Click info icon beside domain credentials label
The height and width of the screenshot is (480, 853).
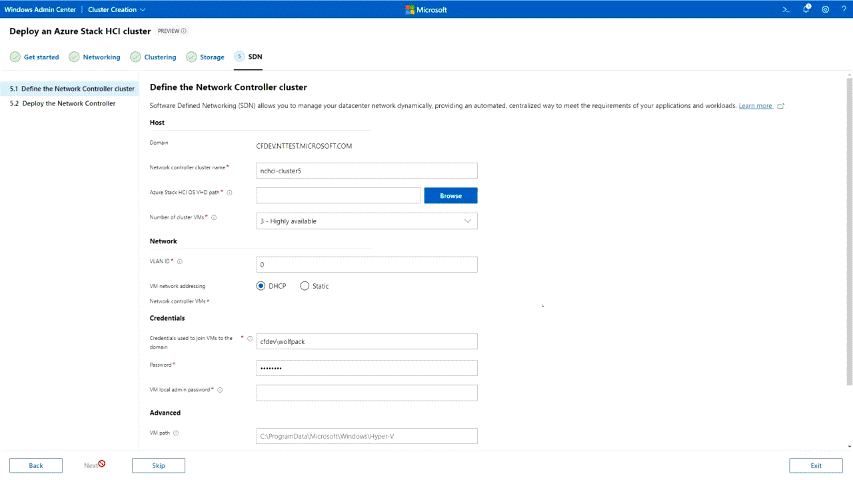(x=250, y=339)
